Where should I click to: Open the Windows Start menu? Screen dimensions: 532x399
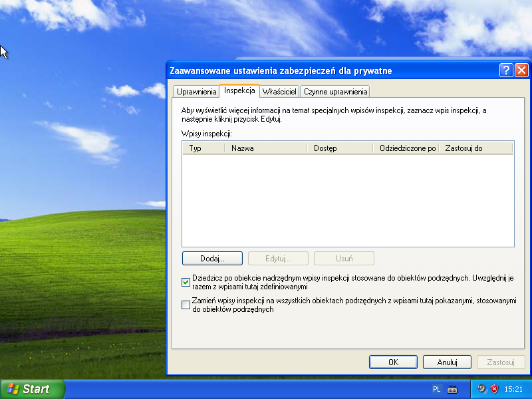[33, 389]
